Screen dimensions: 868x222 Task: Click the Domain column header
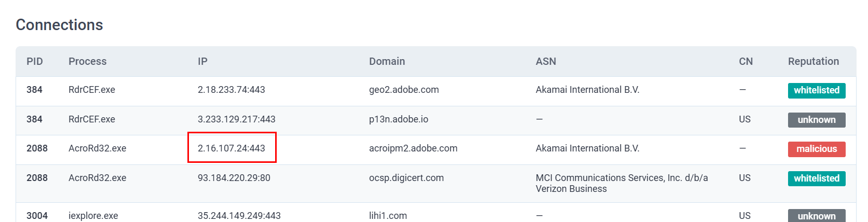[x=387, y=61]
